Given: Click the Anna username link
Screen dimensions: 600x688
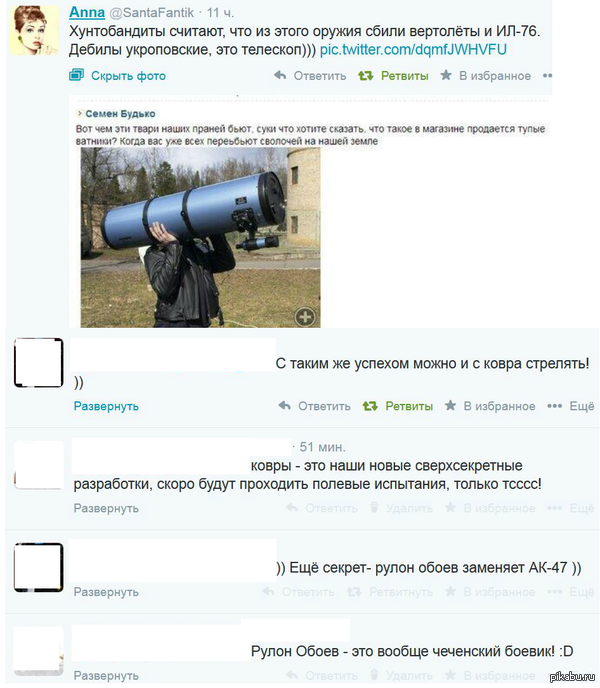Looking at the screenshot, I should pos(87,12).
